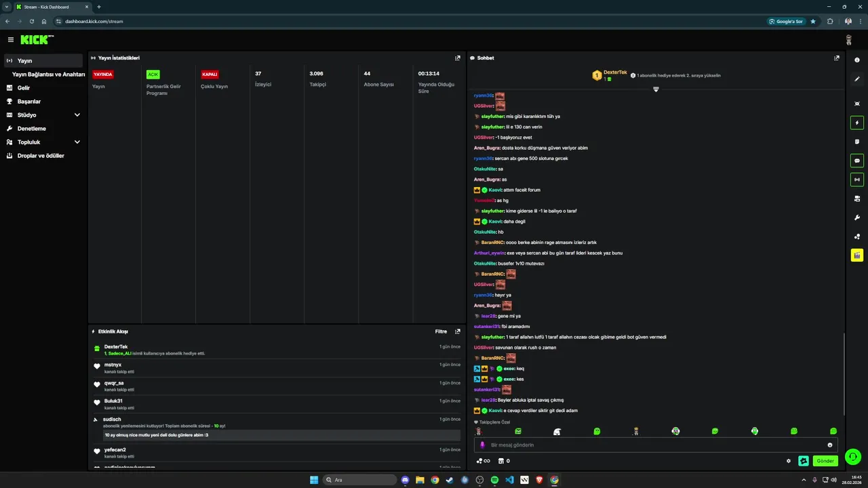Open chat settings gear icon
This screenshot has width=868, height=488.
point(789,461)
